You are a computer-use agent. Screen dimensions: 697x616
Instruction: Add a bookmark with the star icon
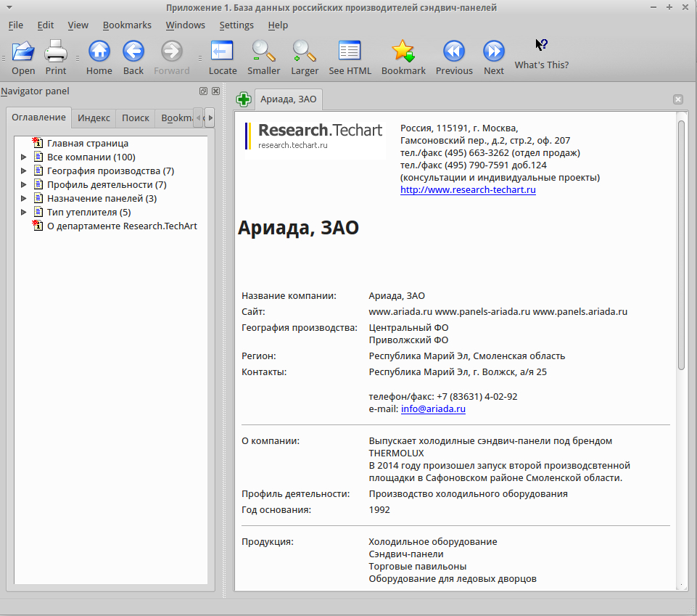point(403,51)
